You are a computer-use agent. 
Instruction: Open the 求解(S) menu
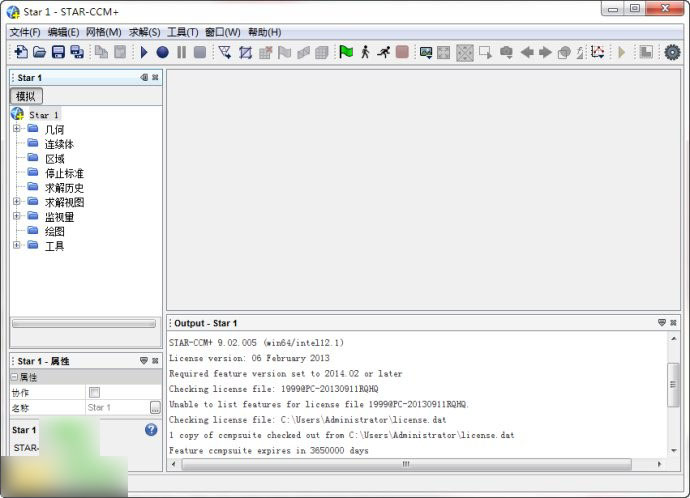coord(144,32)
